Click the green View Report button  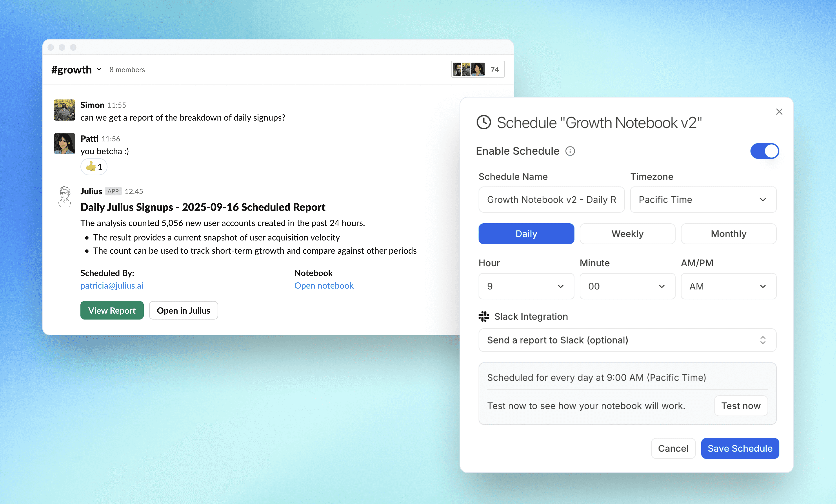112,311
